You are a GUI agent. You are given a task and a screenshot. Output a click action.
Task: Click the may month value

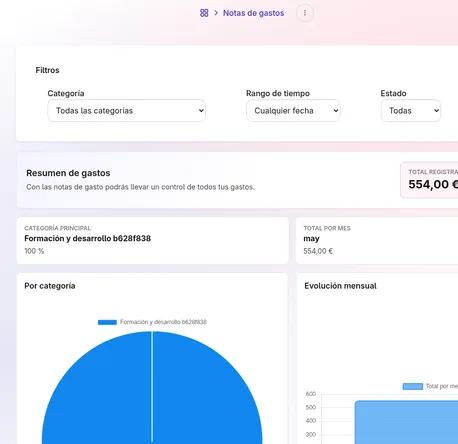click(311, 239)
